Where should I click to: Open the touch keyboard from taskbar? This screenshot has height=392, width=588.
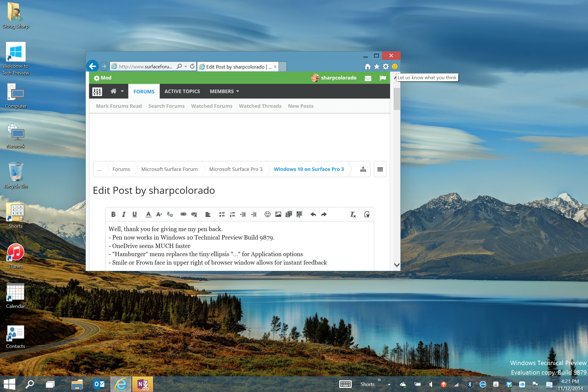point(345,384)
